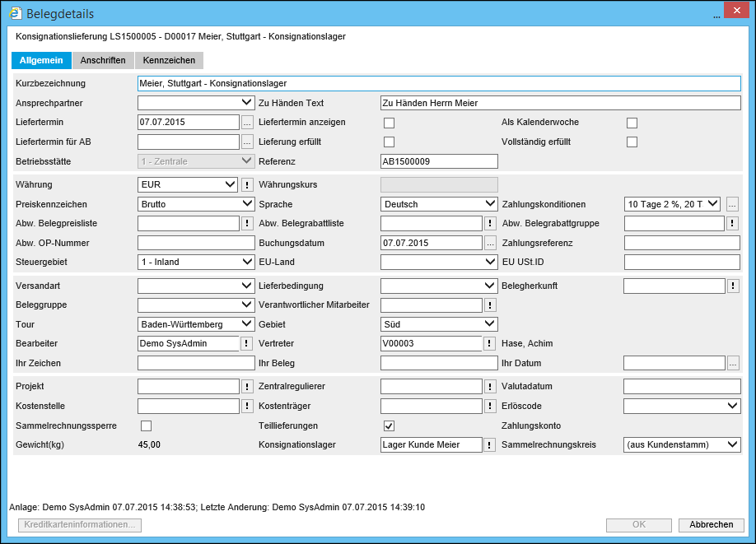756x544 pixels.
Task: Click the lookup button next to Währung
Action: coord(247,184)
